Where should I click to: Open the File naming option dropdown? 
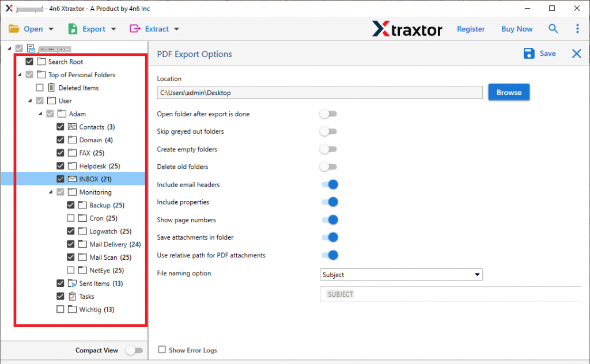point(477,275)
